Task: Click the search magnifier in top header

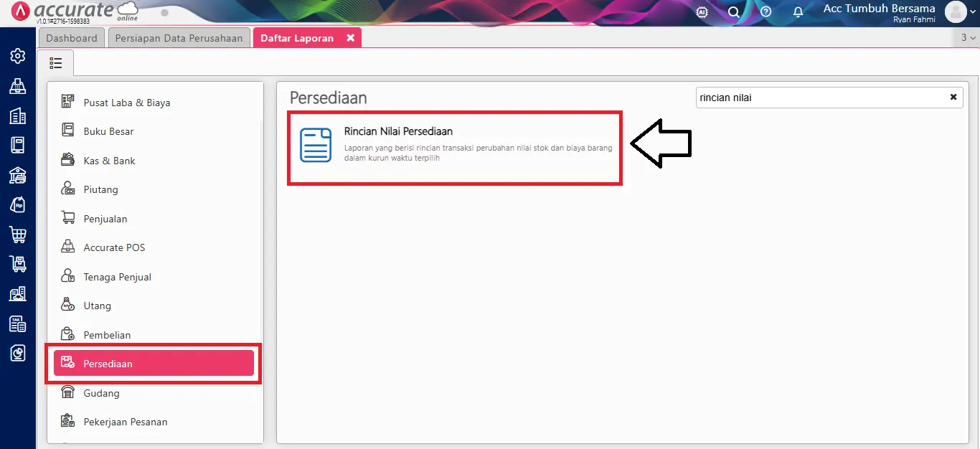Action: (734, 12)
